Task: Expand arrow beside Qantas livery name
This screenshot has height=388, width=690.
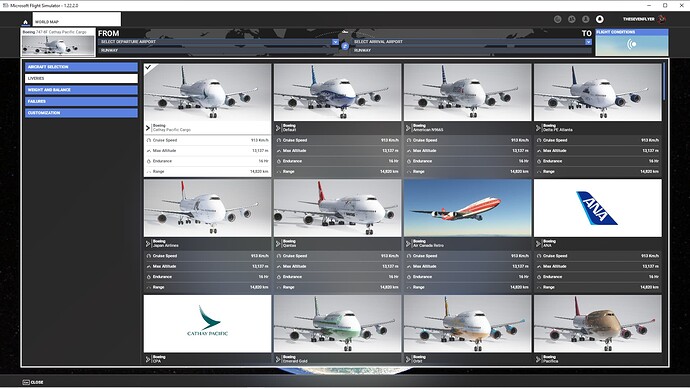Action: [x=278, y=244]
